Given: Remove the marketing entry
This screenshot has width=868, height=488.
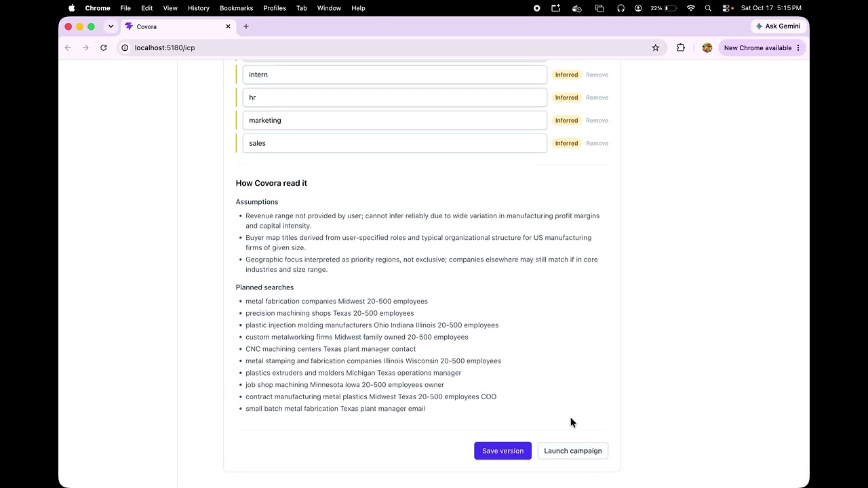Looking at the screenshot, I should click(597, 121).
